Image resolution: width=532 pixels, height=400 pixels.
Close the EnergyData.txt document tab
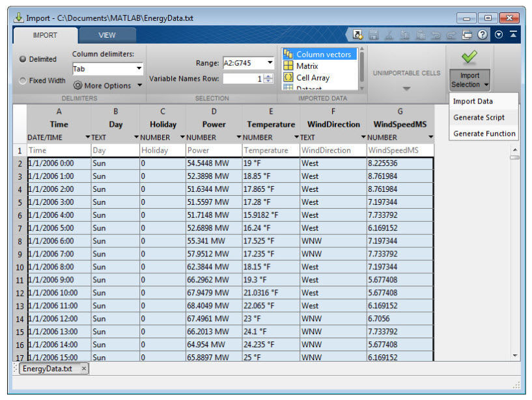point(84,369)
